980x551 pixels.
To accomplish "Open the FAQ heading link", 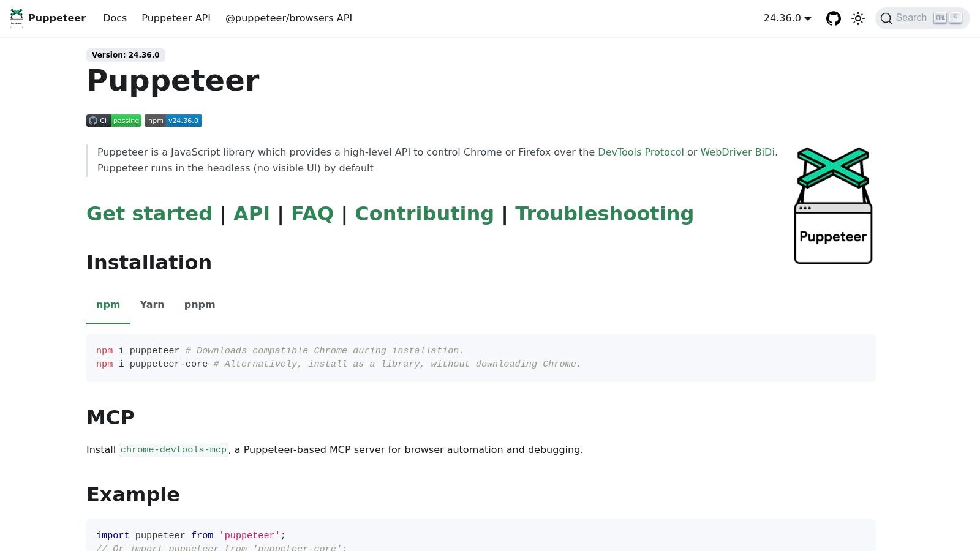I will 312,214.
